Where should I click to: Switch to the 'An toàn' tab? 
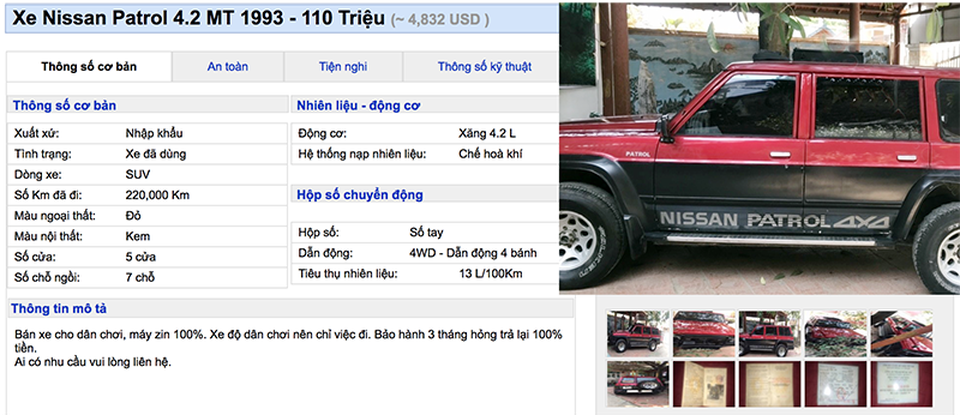pyautogui.click(x=228, y=67)
